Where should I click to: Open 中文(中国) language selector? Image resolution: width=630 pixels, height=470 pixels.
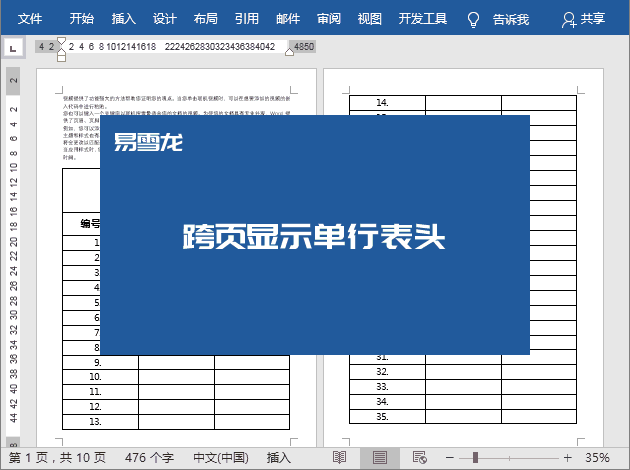tap(220, 457)
